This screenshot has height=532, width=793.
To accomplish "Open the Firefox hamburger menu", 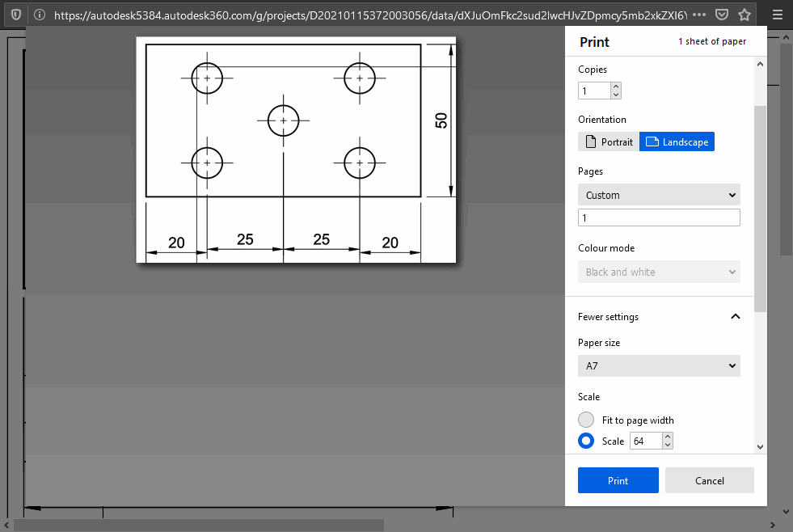I will (x=778, y=15).
